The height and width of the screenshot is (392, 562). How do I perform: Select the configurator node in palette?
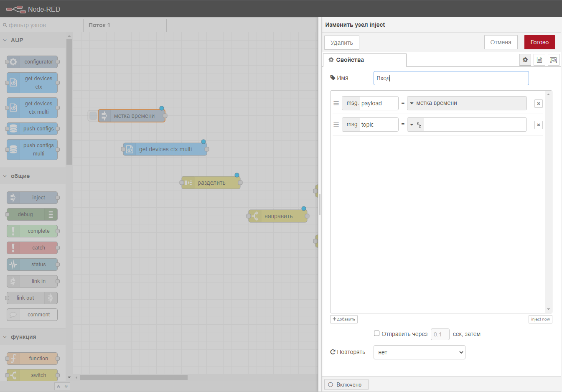32,62
